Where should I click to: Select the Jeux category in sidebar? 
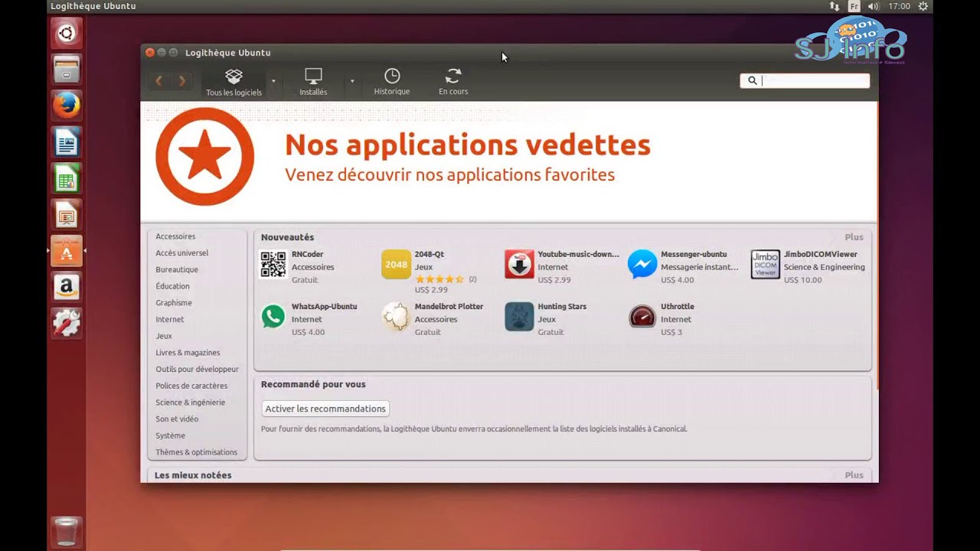pyautogui.click(x=164, y=336)
